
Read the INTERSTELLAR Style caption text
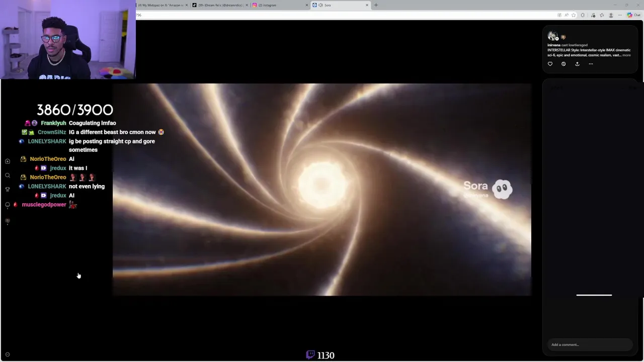point(589,53)
